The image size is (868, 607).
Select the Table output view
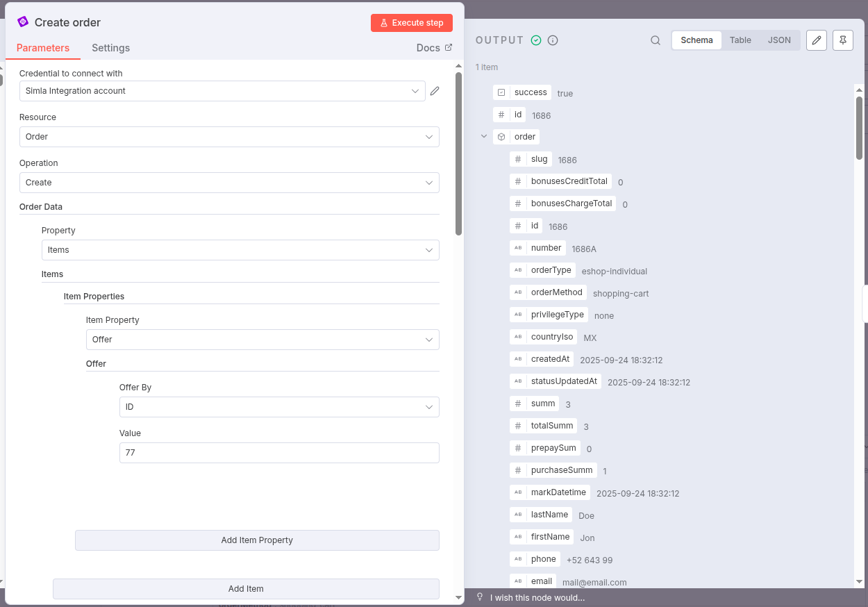(740, 40)
